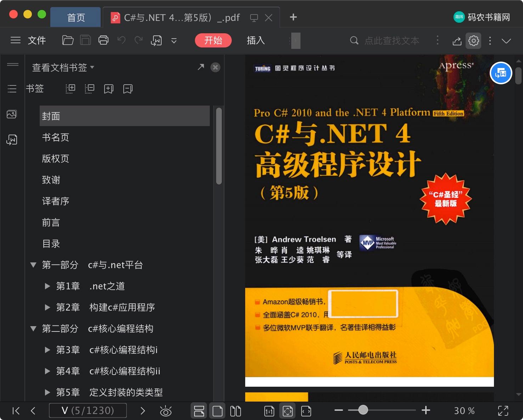Collapse 第一部分 c#与.net平台

33,265
